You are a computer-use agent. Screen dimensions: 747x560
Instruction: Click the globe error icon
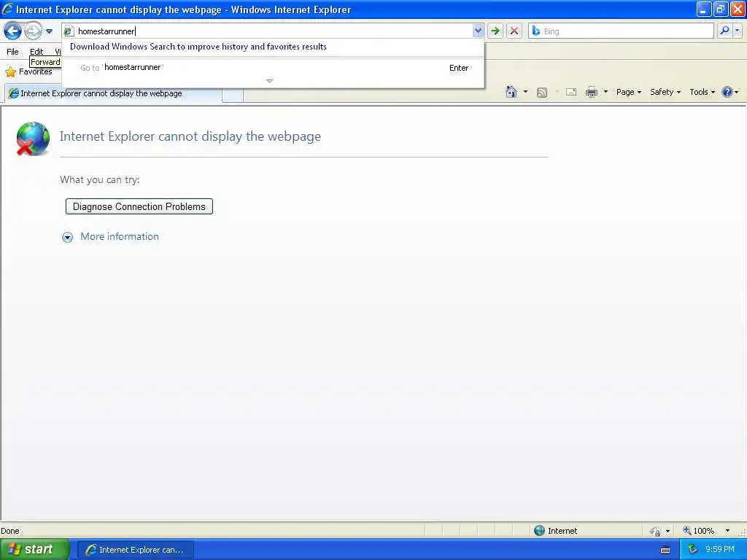point(32,139)
